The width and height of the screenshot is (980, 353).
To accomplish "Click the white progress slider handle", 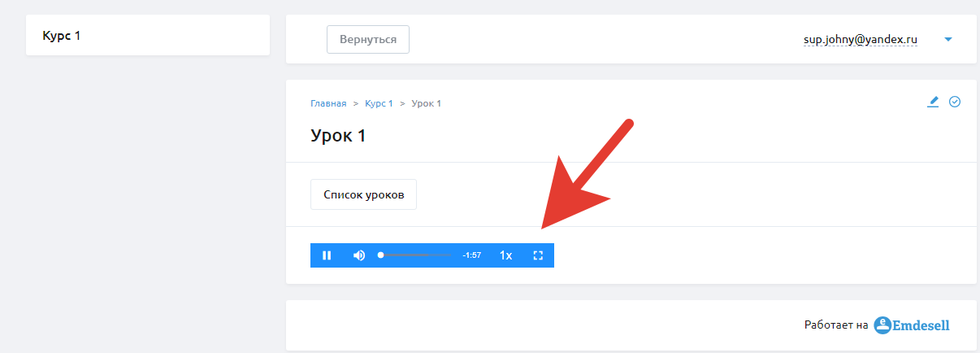I will click(380, 255).
